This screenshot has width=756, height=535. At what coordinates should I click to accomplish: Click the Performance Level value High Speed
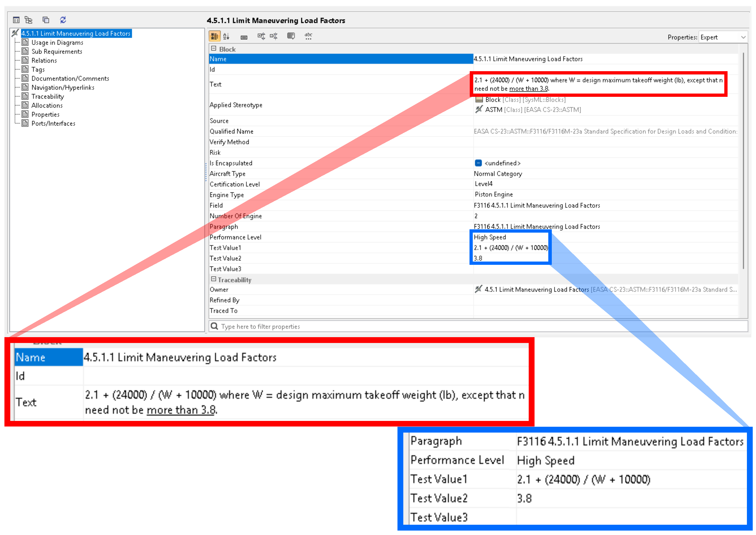490,237
